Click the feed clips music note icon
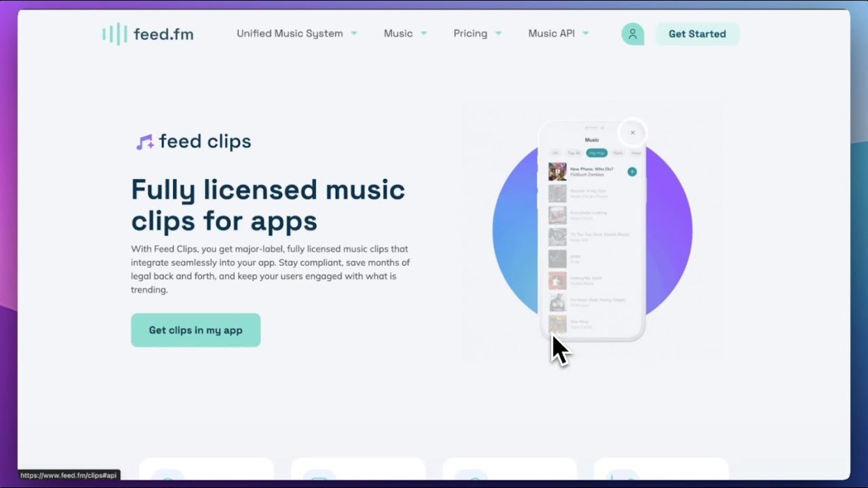Viewport: 868px width, 488px height. pos(144,142)
